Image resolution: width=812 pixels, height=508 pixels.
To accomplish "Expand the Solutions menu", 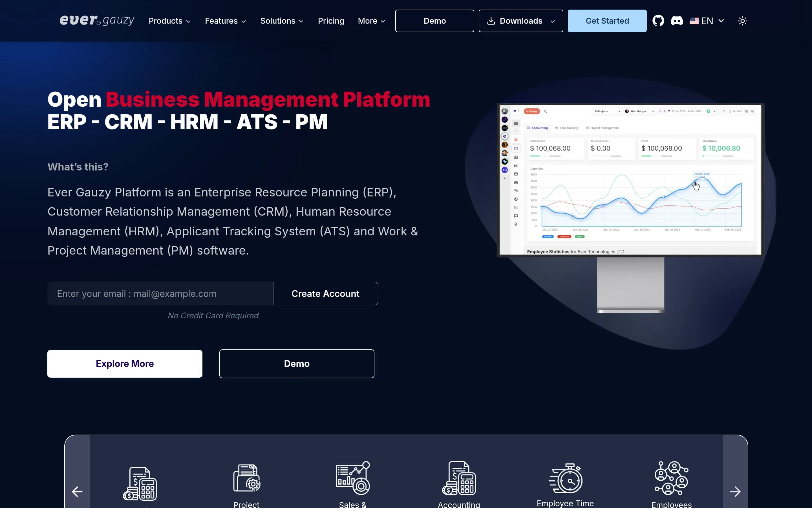I will pyautogui.click(x=282, y=21).
